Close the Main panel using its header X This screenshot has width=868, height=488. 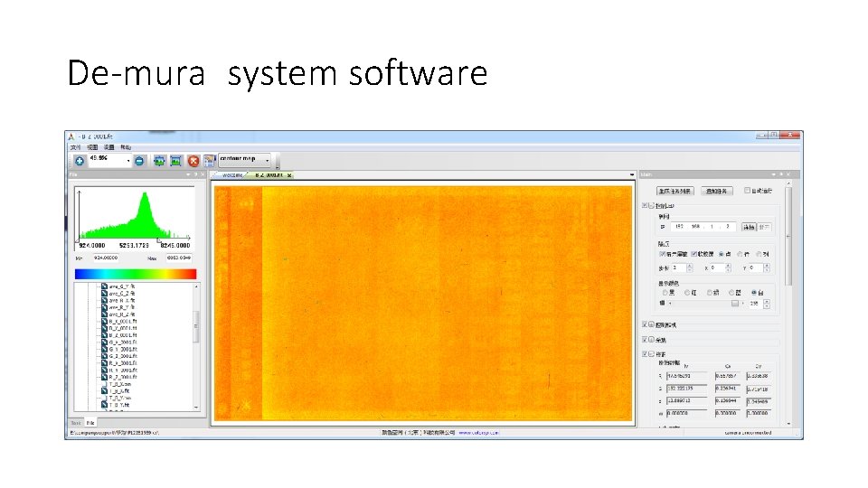click(x=788, y=174)
